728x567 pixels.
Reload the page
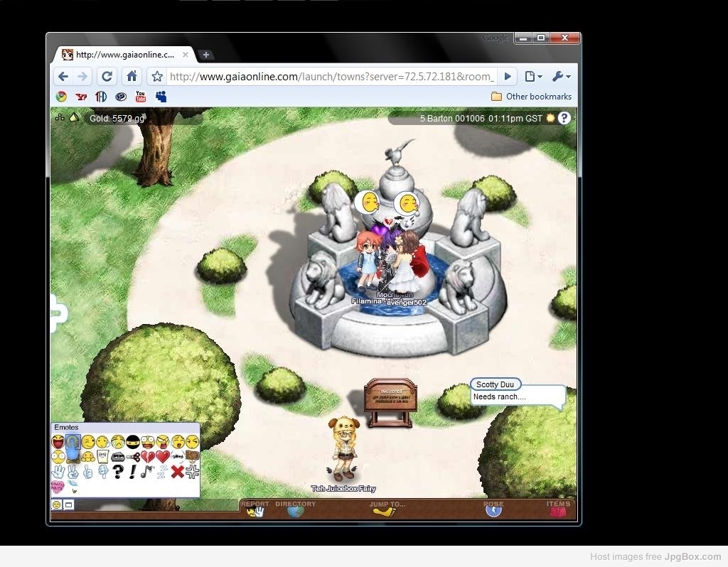(x=107, y=76)
